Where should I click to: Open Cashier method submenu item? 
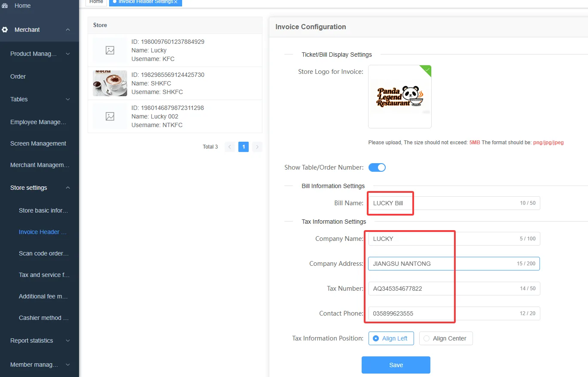click(x=40, y=318)
